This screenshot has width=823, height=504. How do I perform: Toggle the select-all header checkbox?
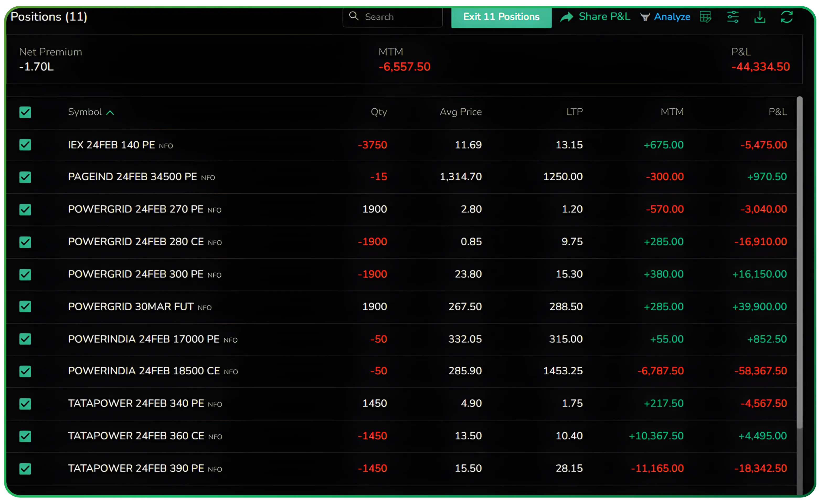click(x=25, y=112)
